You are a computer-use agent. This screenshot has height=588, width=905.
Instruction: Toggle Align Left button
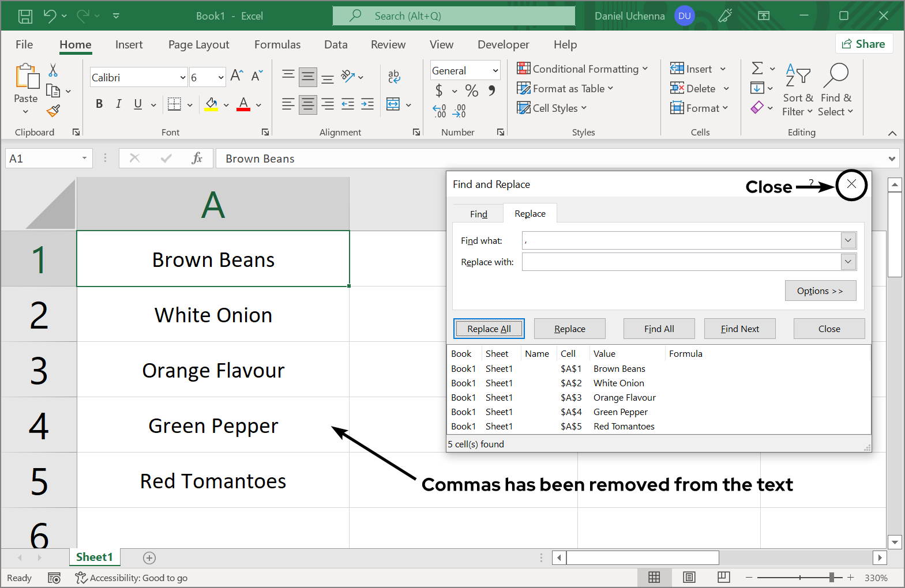(288, 104)
